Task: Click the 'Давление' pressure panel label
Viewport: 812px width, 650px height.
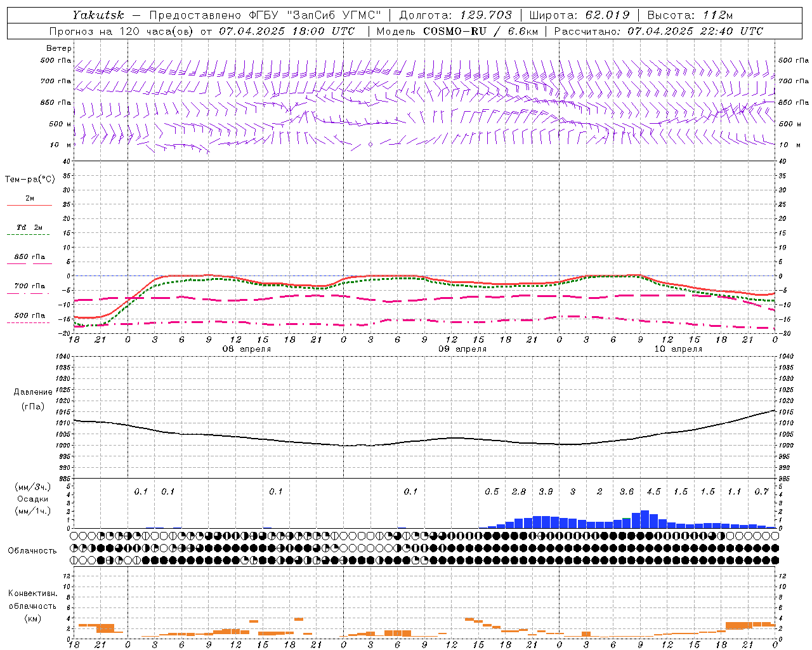Action: coord(33,392)
